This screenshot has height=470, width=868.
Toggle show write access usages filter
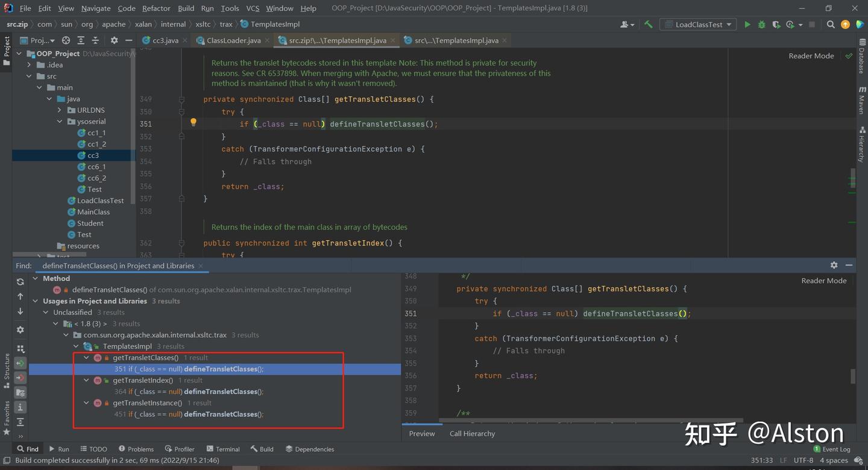click(x=20, y=378)
